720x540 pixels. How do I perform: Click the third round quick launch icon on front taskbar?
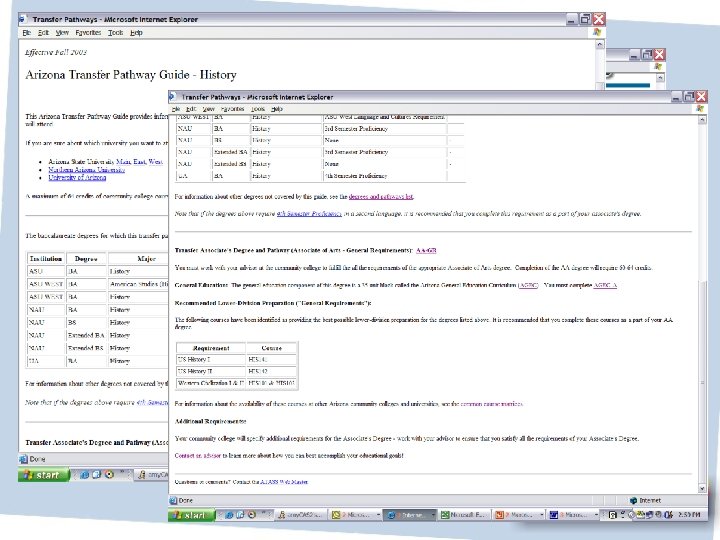click(x=251, y=515)
